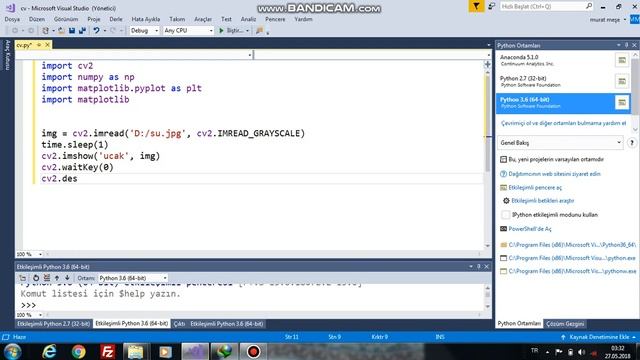Switch to Etkileşimli Python 2.7 (32-bit) tab

point(53,324)
